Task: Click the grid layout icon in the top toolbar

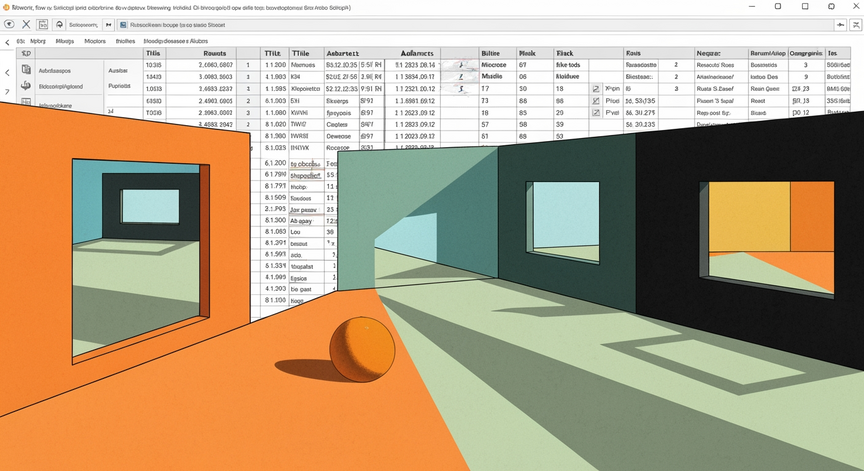Action: [x=42, y=25]
